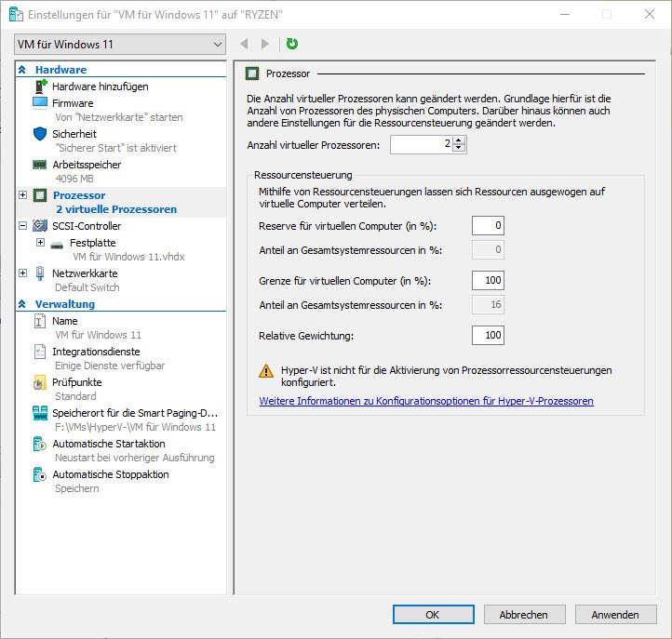Expand the Prozessor tree node

point(22,195)
